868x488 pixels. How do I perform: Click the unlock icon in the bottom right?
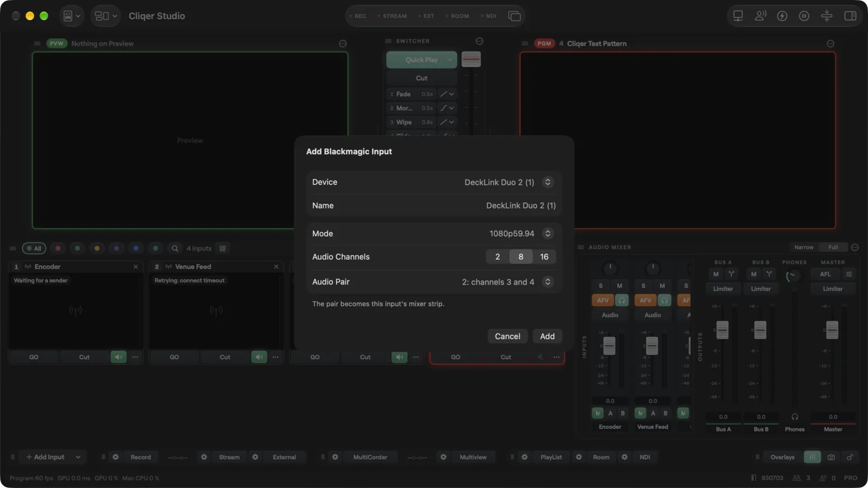tap(850, 457)
